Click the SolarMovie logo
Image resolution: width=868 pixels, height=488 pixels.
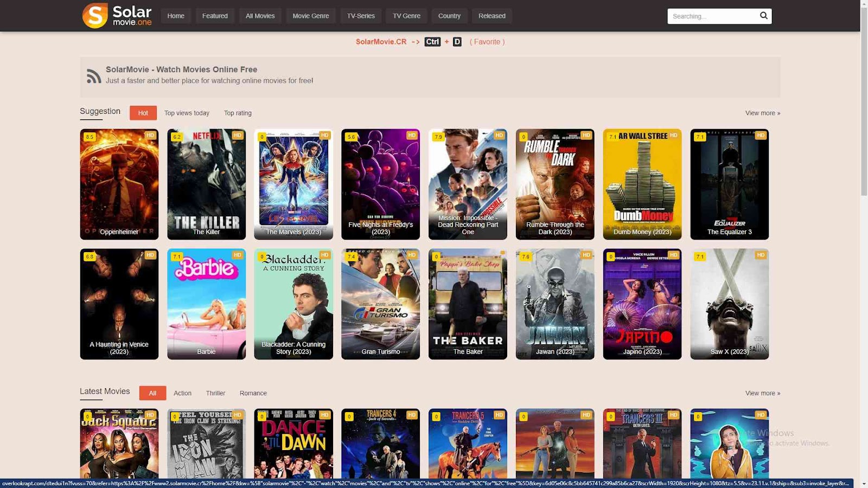pos(117,16)
